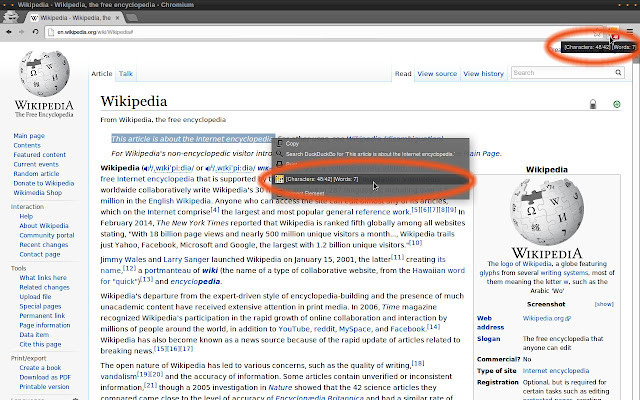Viewport: 640px width, 400px height.
Task: Open Contact page link
Action: click(40, 254)
